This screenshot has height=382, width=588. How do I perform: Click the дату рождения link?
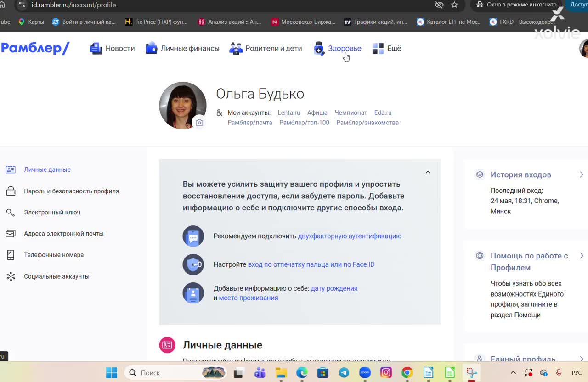coord(334,288)
